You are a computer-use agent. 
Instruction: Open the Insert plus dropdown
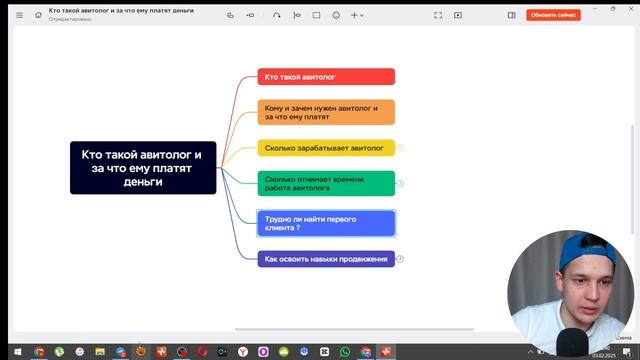pos(357,15)
